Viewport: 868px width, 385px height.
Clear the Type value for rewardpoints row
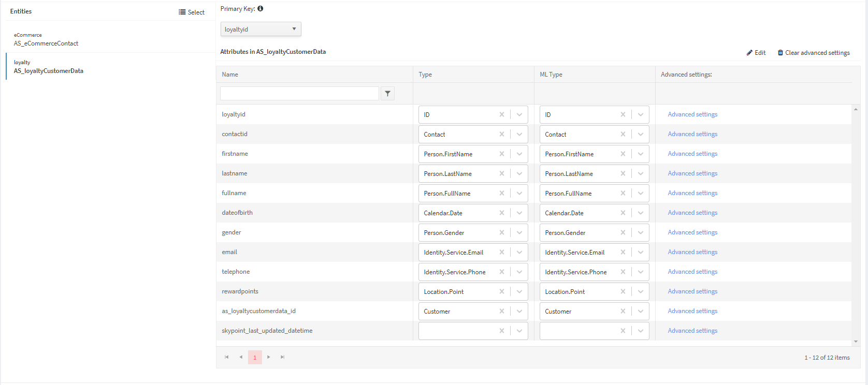click(501, 292)
